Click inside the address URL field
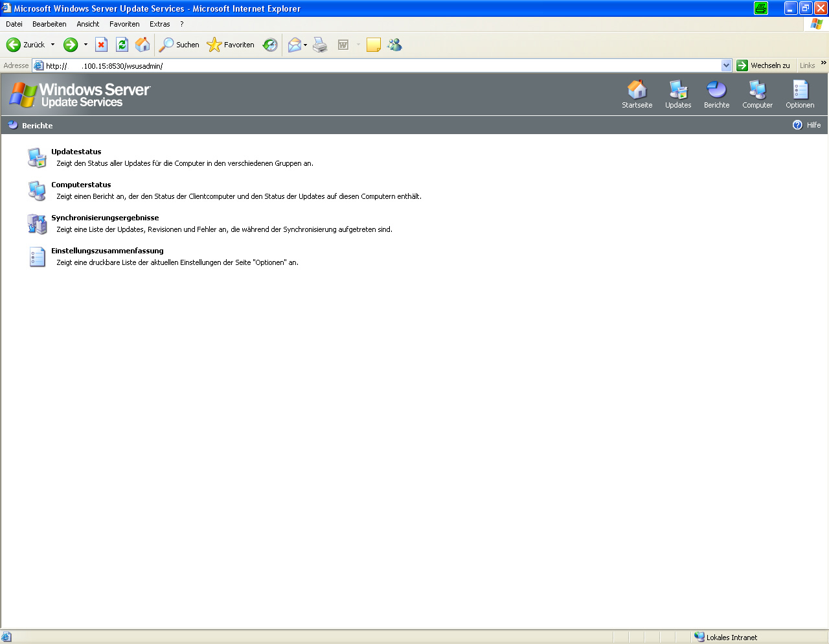The image size is (829, 644). 382,65
